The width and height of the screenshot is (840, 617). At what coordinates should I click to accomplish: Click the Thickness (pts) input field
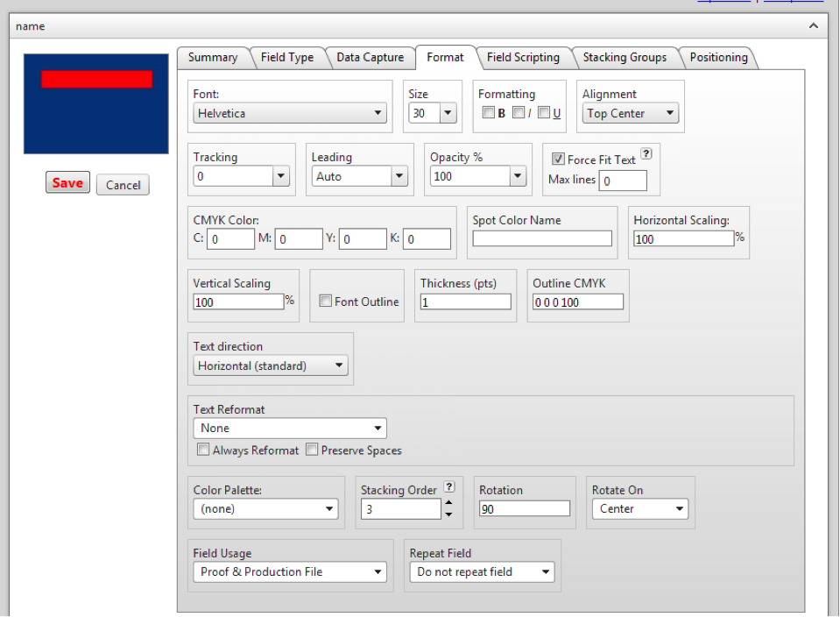click(465, 301)
